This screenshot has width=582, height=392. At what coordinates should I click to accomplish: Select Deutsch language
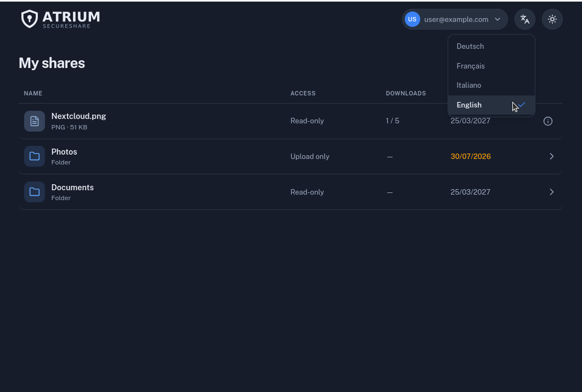pyautogui.click(x=491, y=47)
